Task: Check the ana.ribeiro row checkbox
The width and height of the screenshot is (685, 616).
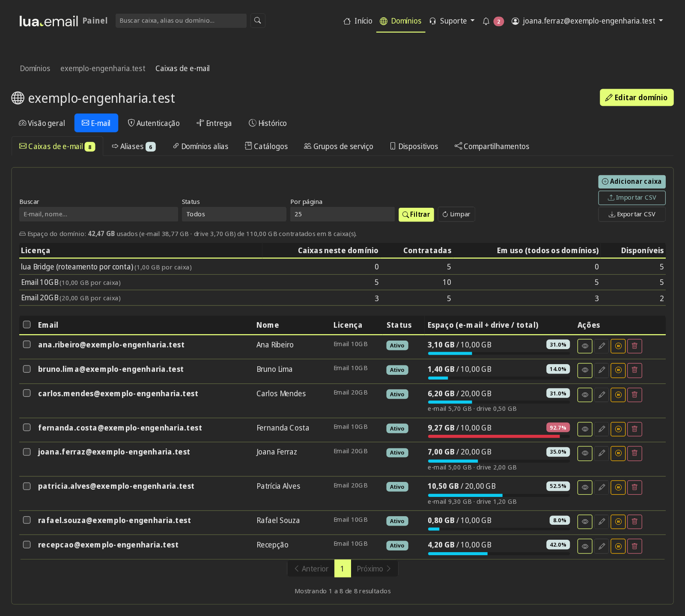Action: (x=27, y=344)
